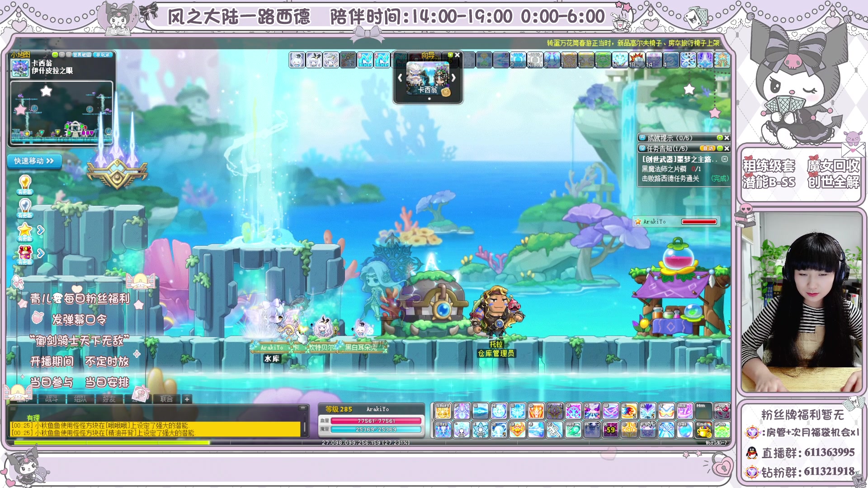
Task: Select the Z-key dash skill
Action: point(555,430)
